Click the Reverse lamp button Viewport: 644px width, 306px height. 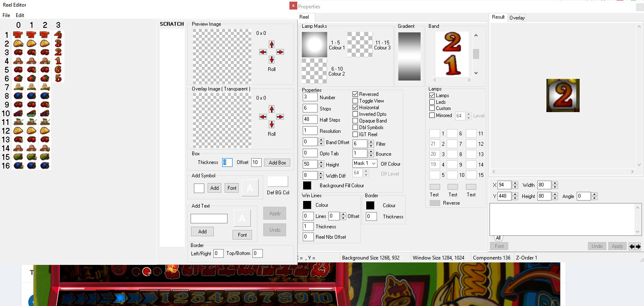tap(435, 203)
